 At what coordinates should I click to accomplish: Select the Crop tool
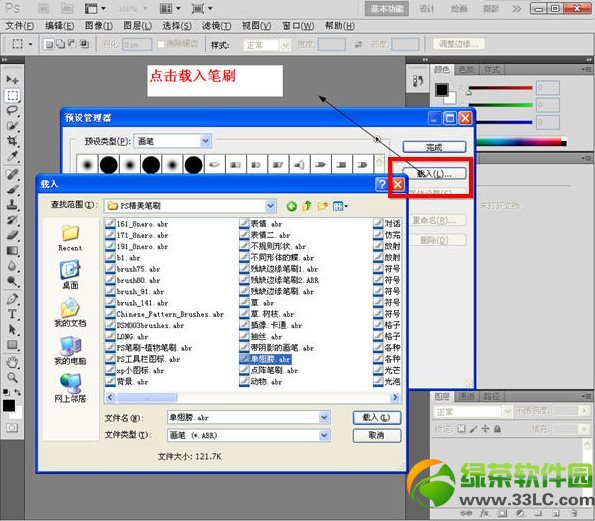[x=12, y=141]
